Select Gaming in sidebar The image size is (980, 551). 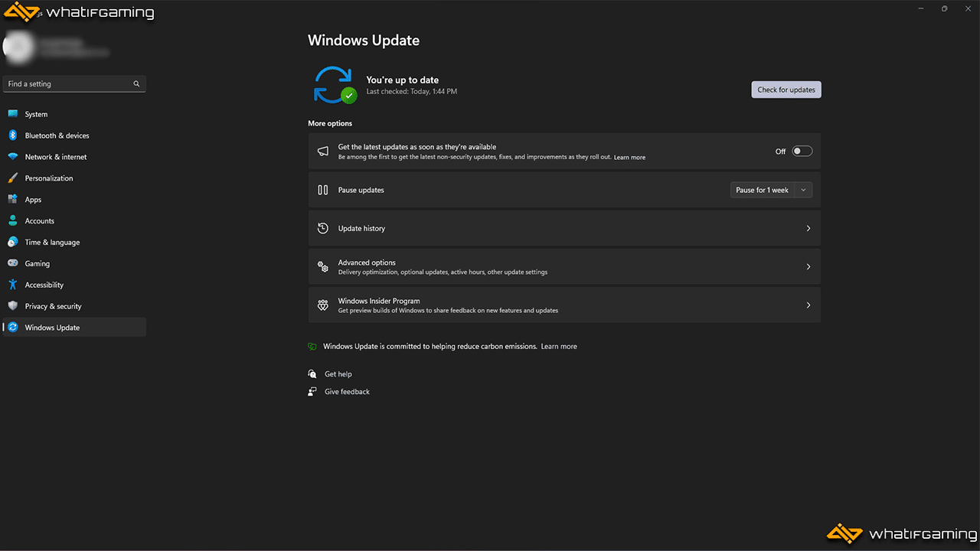pos(74,263)
